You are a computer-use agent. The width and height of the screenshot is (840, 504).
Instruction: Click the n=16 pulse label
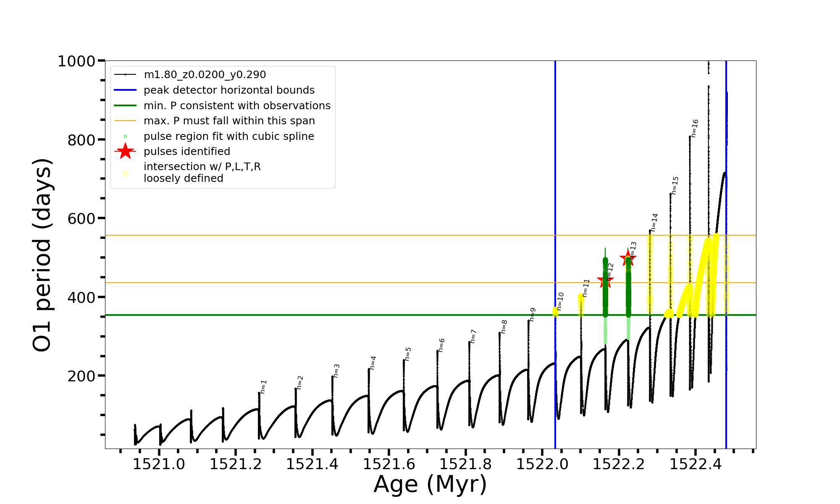point(695,128)
